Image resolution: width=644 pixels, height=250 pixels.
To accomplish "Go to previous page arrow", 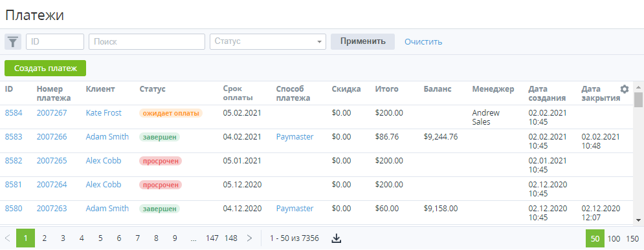I will (7, 238).
